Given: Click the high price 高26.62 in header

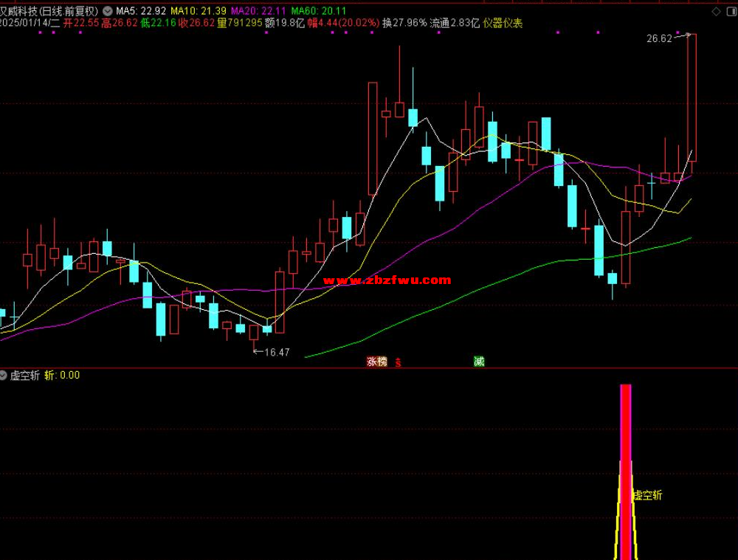Looking at the screenshot, I should click(x=120, y=23).
